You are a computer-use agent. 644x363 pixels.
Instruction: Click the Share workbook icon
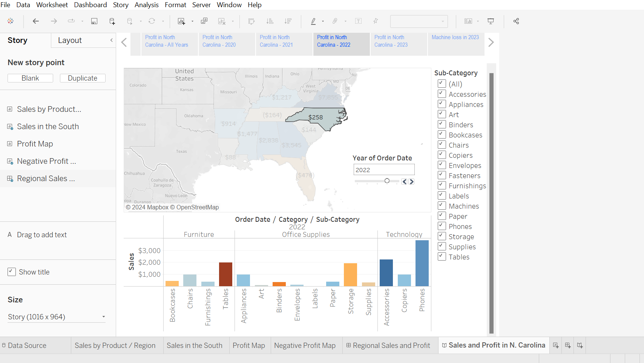(516, 21)
